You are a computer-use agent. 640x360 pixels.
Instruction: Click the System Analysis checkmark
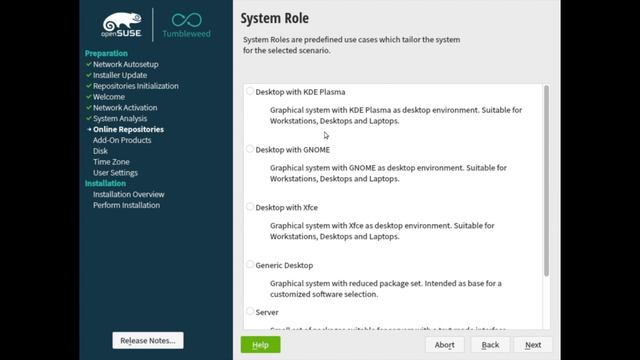(89, 118)
